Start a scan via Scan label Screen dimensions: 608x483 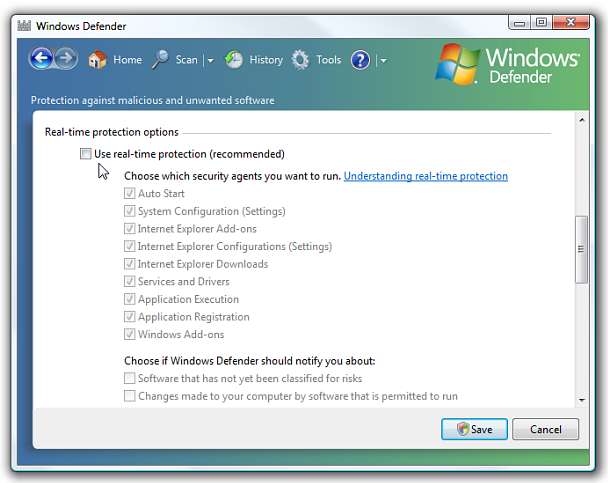[x=187, y=60]
